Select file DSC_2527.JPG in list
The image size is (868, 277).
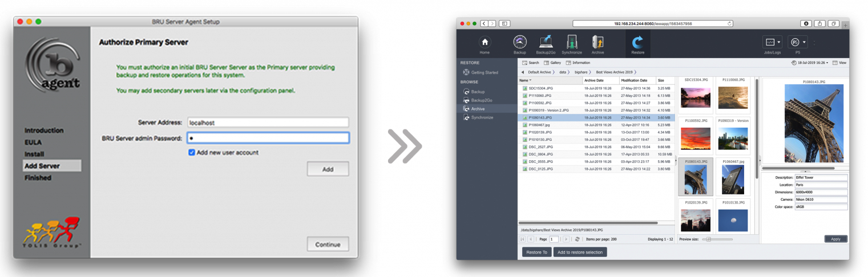click(x=596, y=146)
